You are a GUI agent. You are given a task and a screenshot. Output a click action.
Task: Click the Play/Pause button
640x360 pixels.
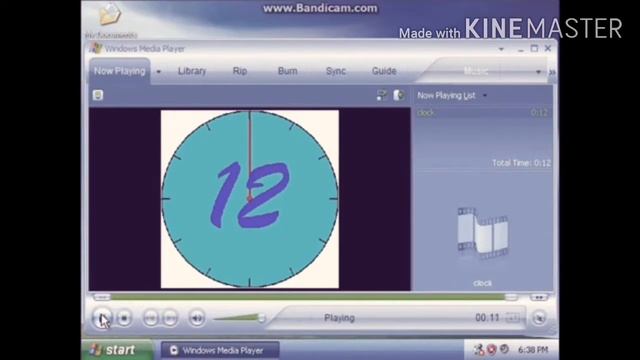102,318
